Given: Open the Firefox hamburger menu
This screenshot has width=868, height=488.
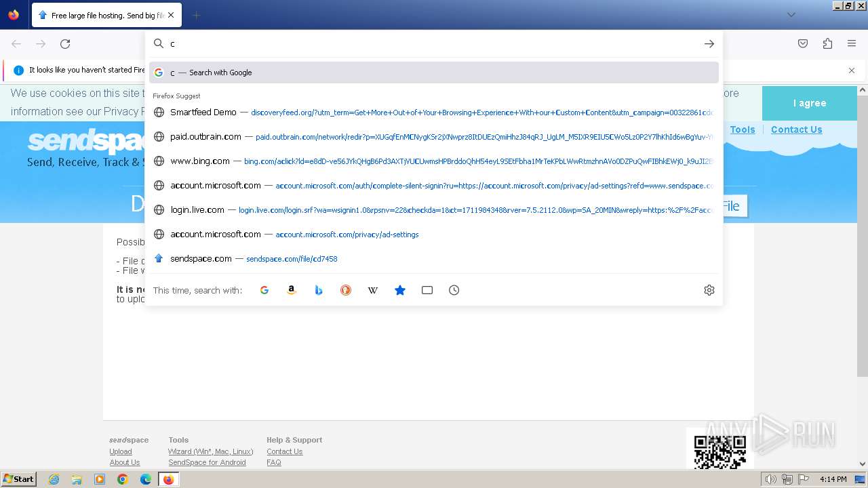Looking at the screenshot, I should [x=852, y=43].
